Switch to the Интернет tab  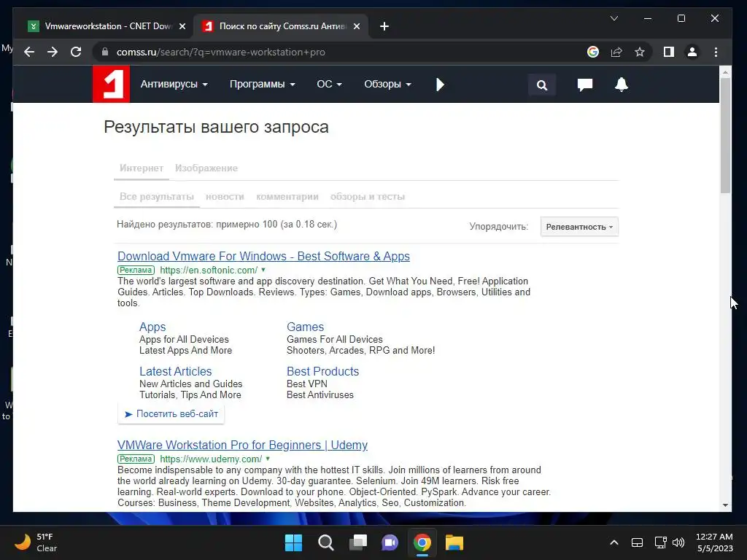[142, 168]
